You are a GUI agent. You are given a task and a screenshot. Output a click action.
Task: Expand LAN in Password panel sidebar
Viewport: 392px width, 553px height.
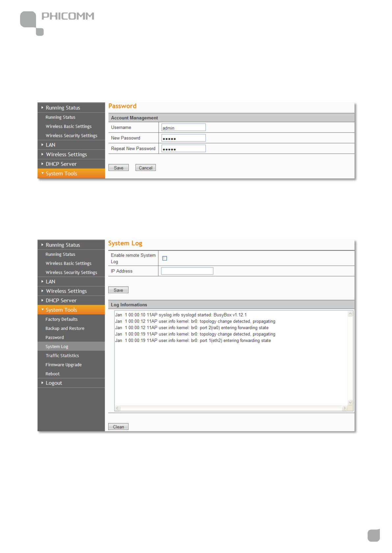coord(71,145)
